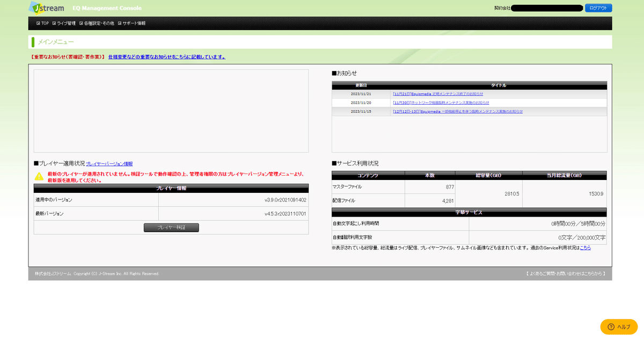
Task: Click the yellow warning triangle icon
Action: coord(39,176)
